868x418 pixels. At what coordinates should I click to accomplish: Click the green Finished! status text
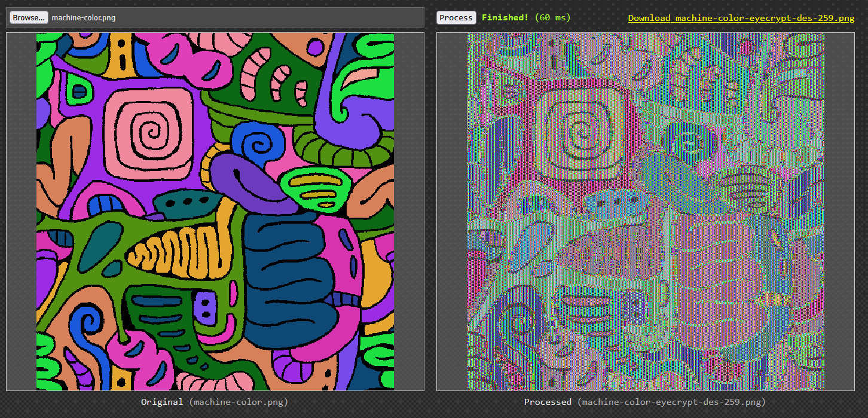[505, 17]
